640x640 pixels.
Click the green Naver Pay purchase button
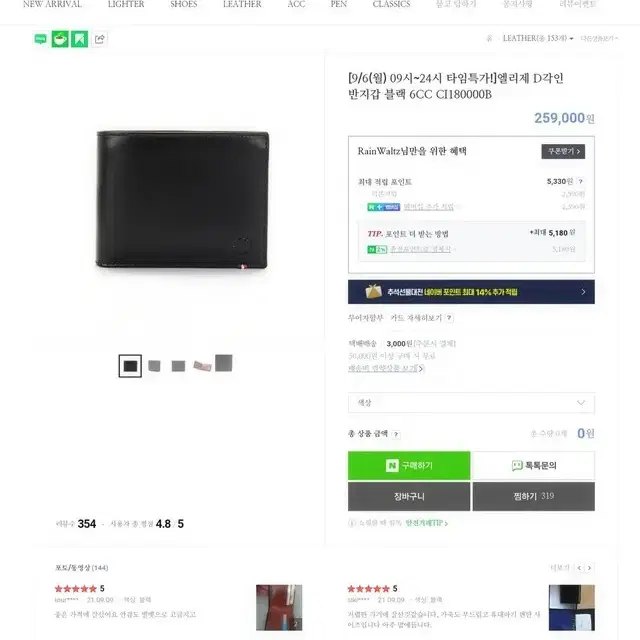409,465
